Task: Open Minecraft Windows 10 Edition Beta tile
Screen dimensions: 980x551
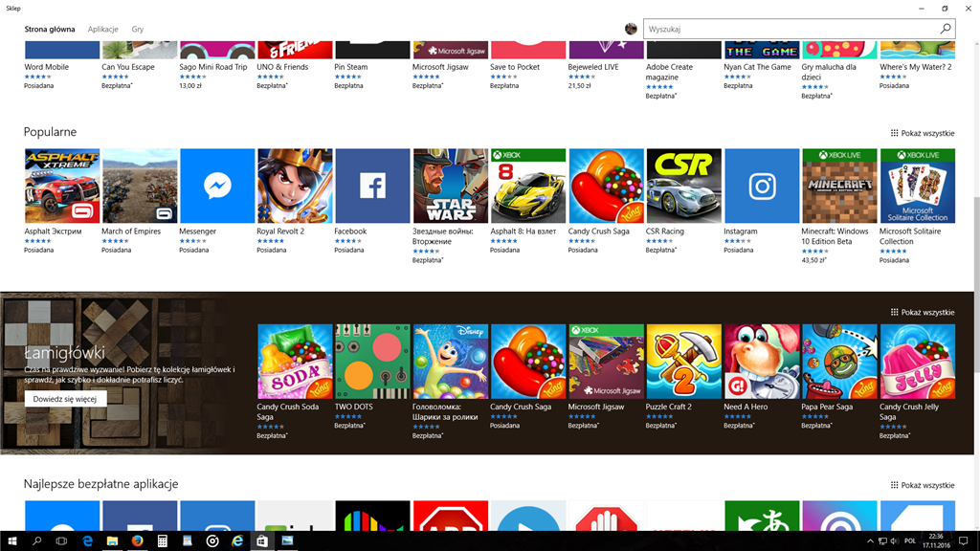Action: (839, 186)
